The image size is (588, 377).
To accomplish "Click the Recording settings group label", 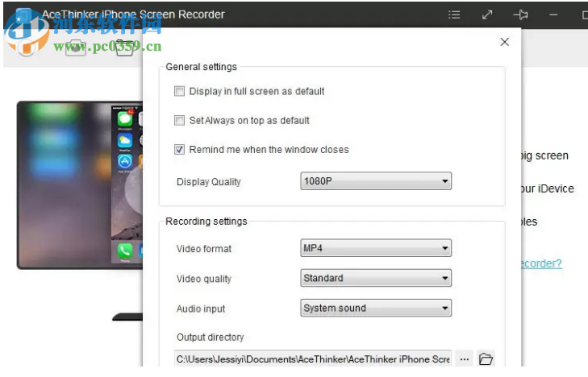I will [x=206, y=222].
